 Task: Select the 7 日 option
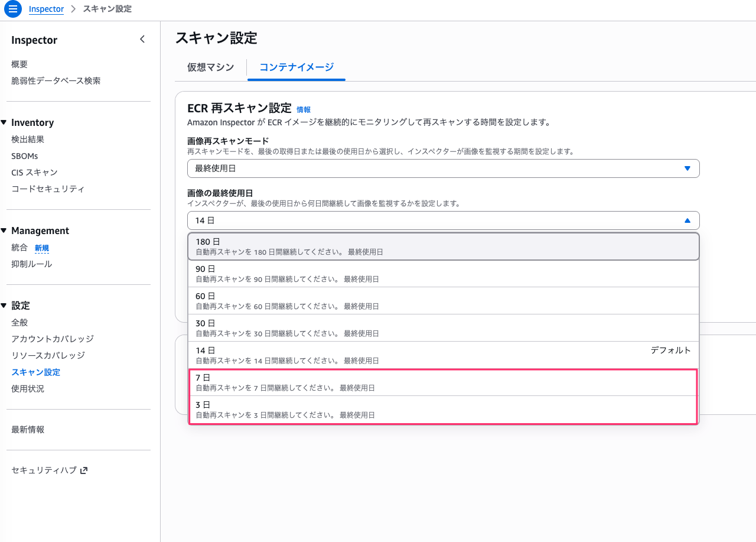pos(443,382)
